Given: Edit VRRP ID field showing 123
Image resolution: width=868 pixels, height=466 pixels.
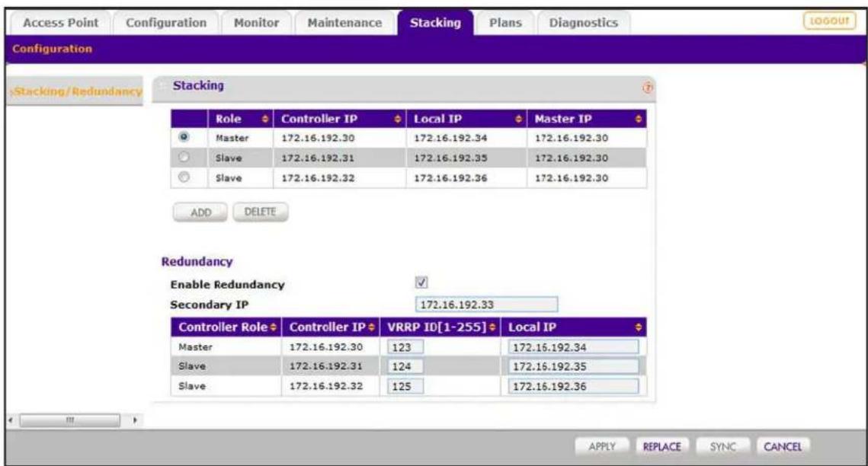Looking at the screenshot, I should [405, 347].
